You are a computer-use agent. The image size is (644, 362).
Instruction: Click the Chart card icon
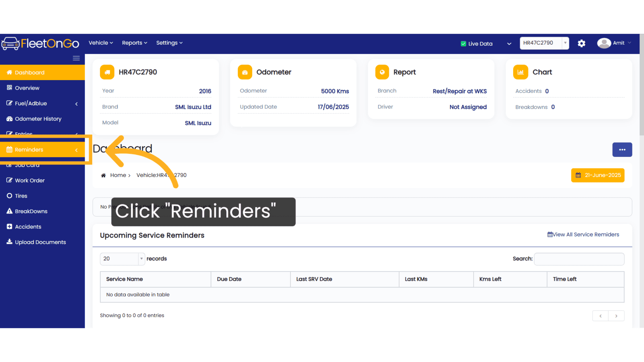(x=520, y=72)
